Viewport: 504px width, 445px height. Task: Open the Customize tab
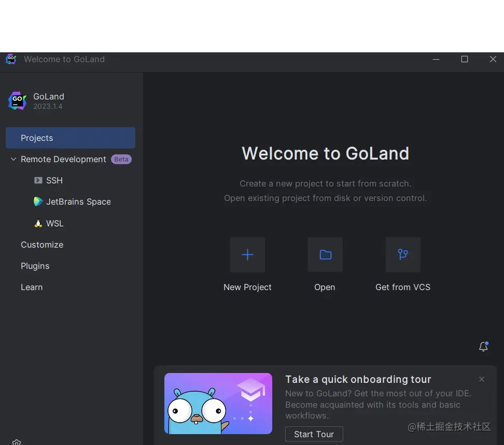click(42, 245)
